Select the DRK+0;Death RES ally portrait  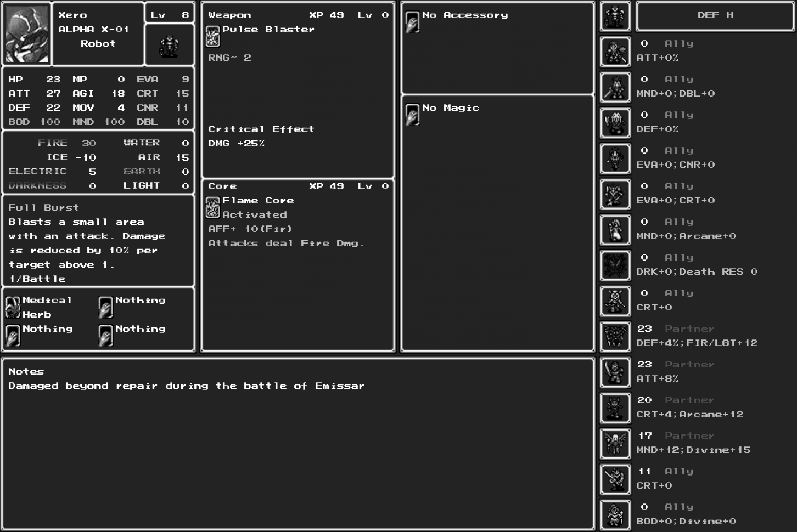coord(615,266)
